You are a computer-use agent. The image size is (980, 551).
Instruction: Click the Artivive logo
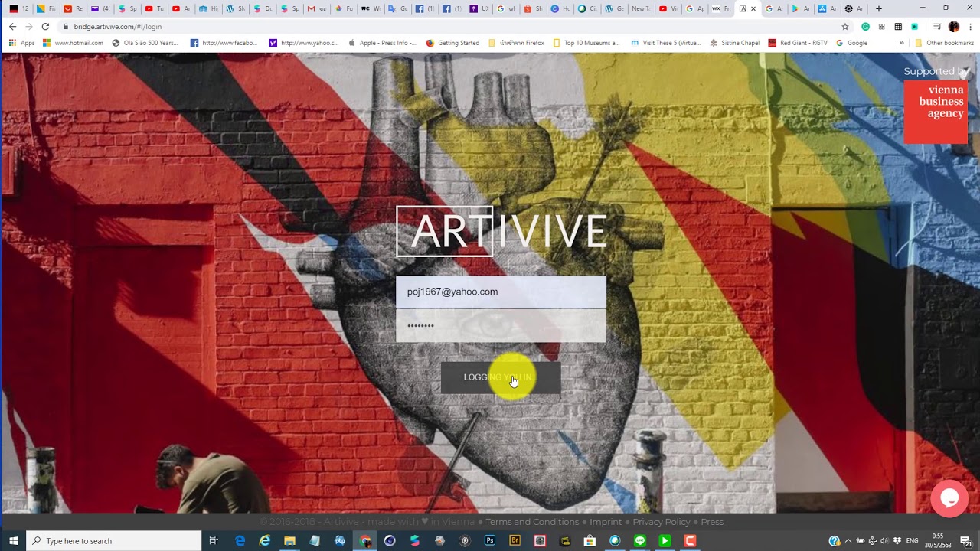click(501, 231)
